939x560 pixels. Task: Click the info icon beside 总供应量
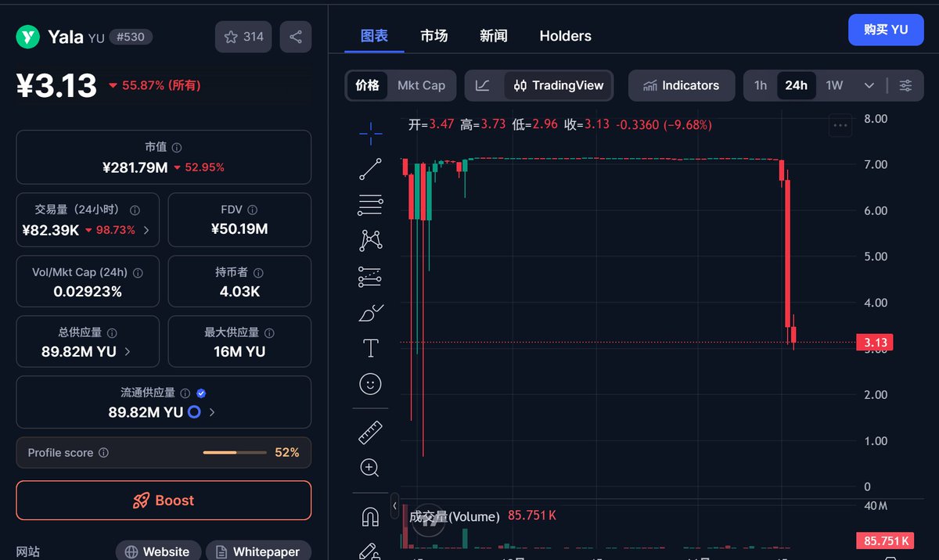112,333
